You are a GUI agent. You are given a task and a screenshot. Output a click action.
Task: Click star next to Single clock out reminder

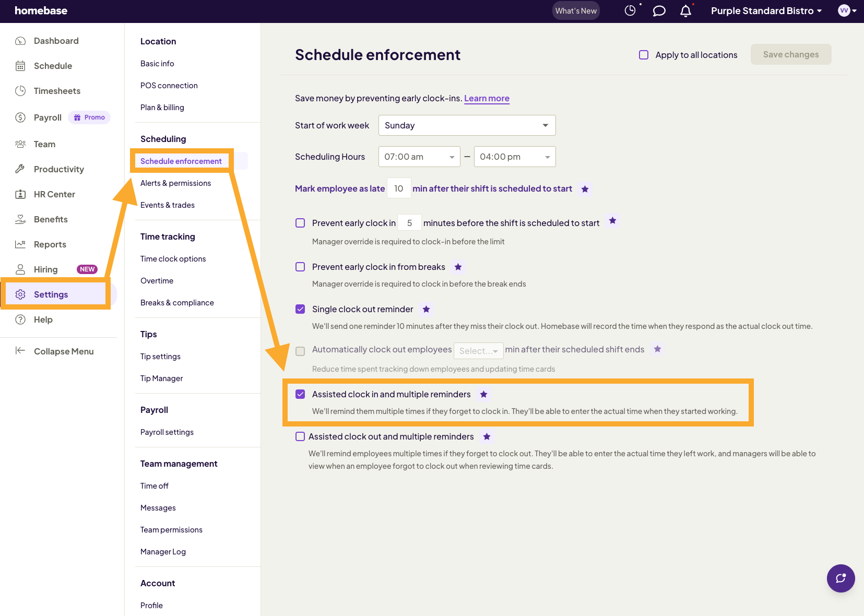pyautogui.click(x=426, y=309)
